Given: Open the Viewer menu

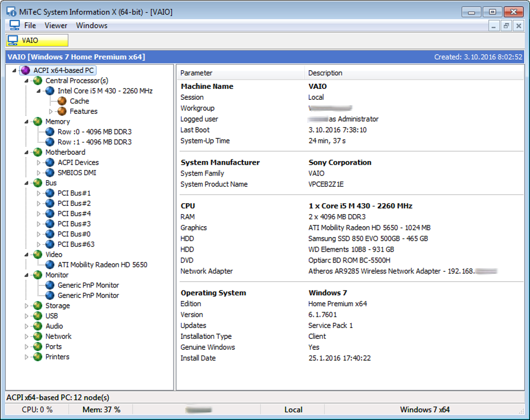Looking at the screenshot, I should [56, 25].
